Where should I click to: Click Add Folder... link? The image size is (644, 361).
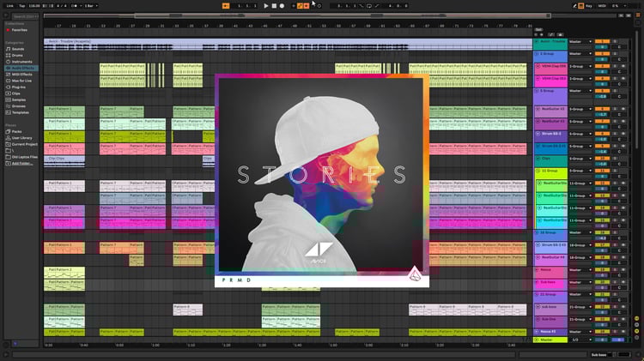(22, 163)
